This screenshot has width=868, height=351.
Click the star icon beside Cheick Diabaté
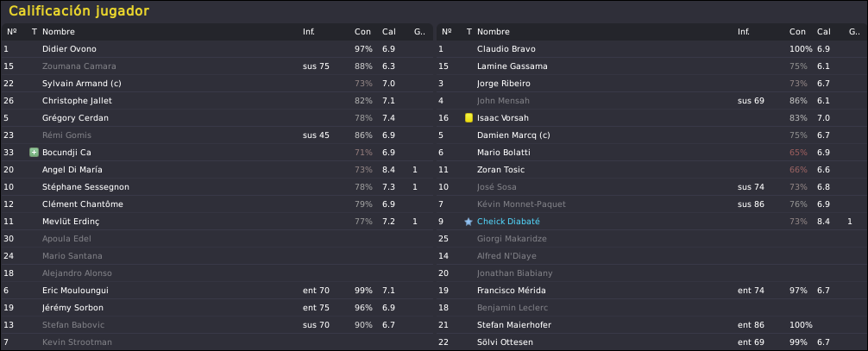[x=469, y=222]
